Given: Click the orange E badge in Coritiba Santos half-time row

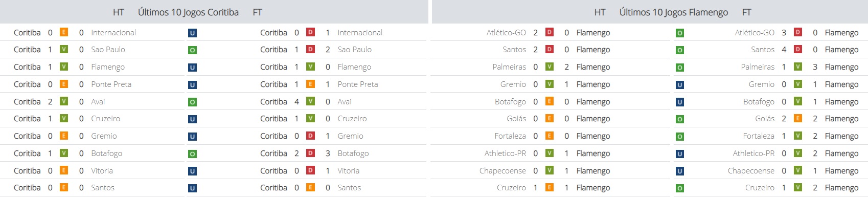Looking at the screenshot, I should [x=64, y=187].
